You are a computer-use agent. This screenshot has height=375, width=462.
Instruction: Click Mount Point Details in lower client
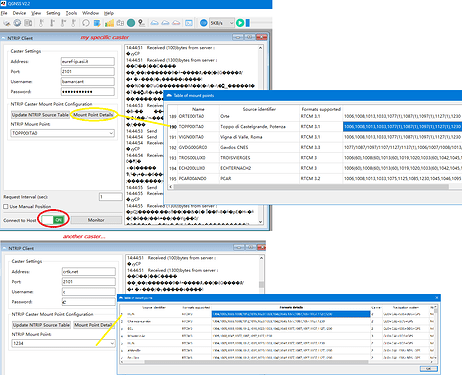click(x=93, y=325)
